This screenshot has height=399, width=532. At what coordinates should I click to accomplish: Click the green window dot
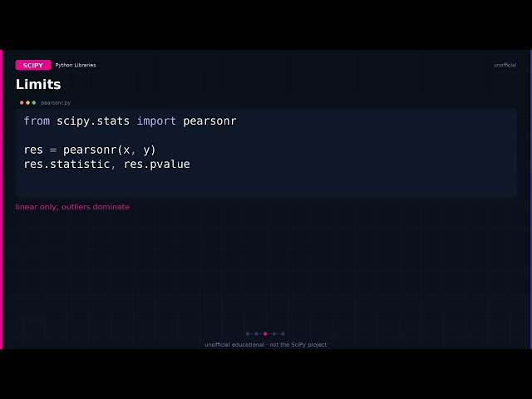34,102
